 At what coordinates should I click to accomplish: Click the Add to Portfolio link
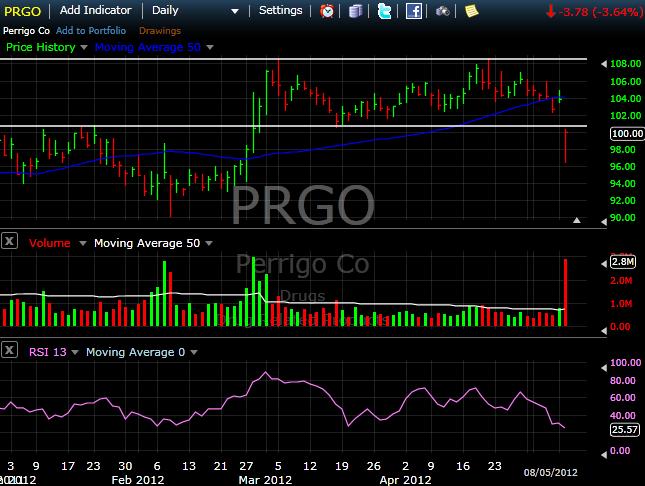[91, 30]
